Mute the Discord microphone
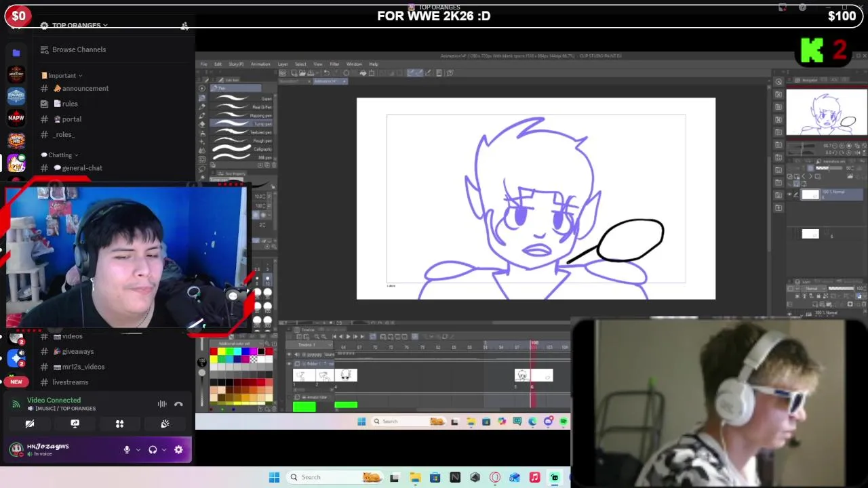 (126, 449)
